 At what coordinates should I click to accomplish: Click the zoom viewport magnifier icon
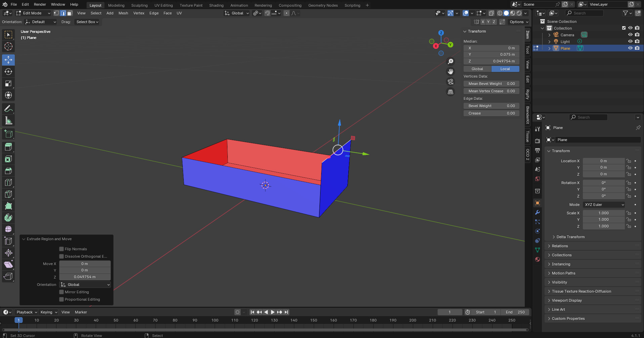(450, 61)
